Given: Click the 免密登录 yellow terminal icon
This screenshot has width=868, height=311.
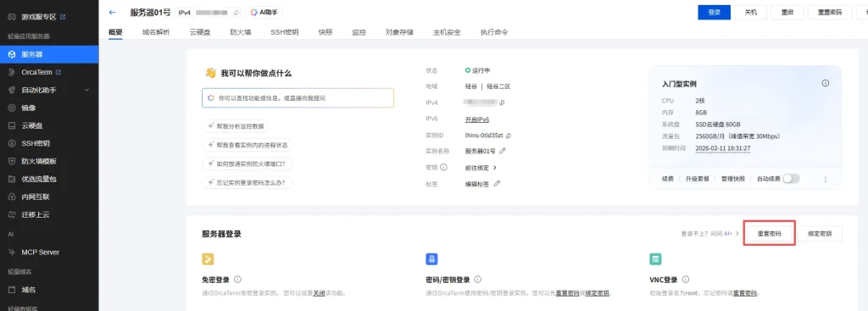Looking at the screenshot, I should tap(209, 259).
